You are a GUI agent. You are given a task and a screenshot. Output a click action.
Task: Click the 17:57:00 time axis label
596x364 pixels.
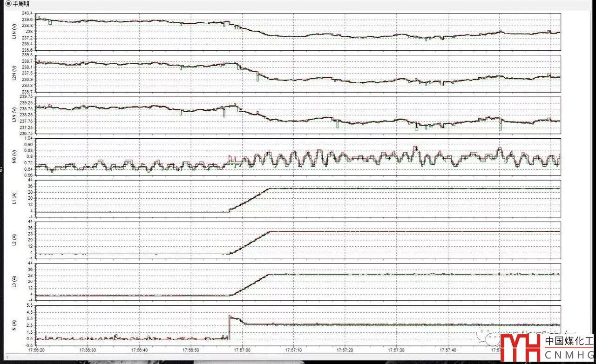tap(242, 350)
